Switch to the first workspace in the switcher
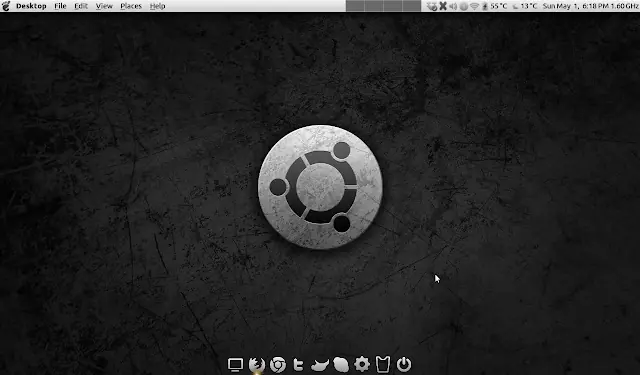Screen dimensions: 640x375 pos(355,6)
